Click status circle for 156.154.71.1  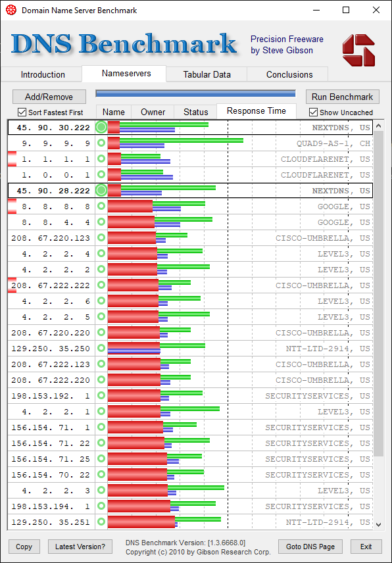tap(101, 428)
